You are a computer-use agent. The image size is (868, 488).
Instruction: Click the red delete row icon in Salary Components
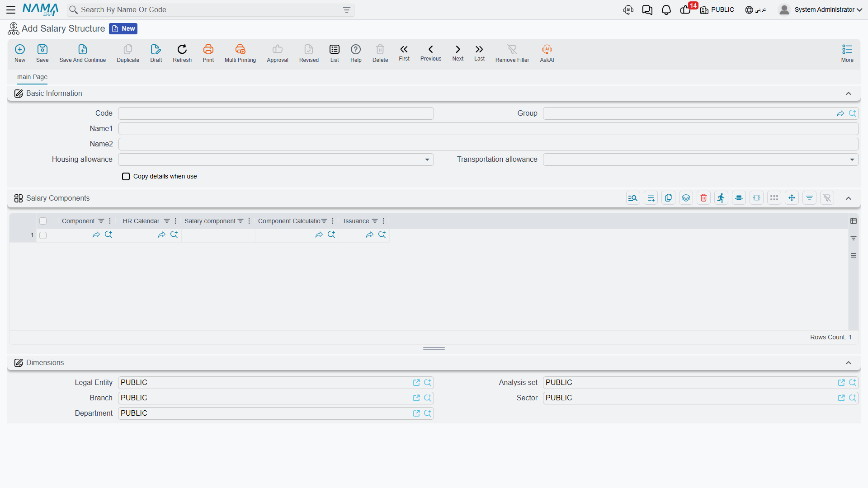coord(703,198)
